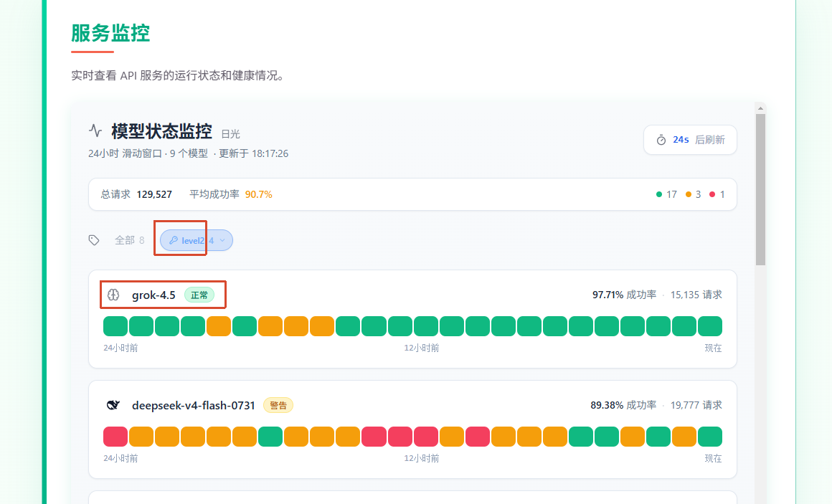Click deepseek's first green status block
Viewport: 832px width, 504px height.
270,437
